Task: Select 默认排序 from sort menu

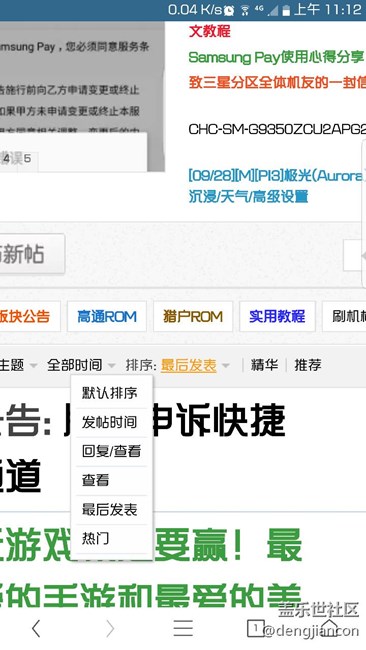Action: coord(111,393)
